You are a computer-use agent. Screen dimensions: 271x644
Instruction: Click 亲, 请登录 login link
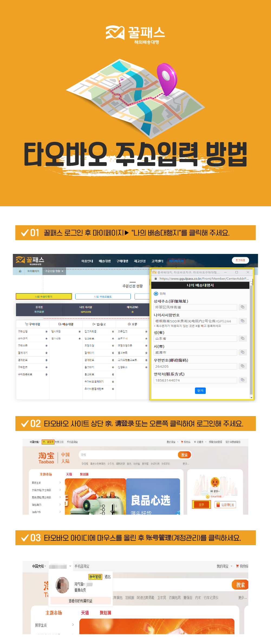[x=48, y=442]
